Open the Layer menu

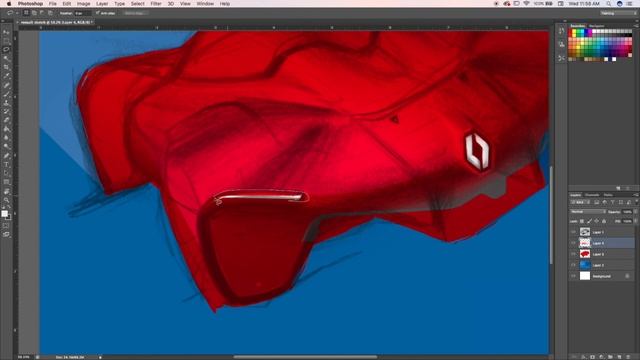click(x=102, y=4)
